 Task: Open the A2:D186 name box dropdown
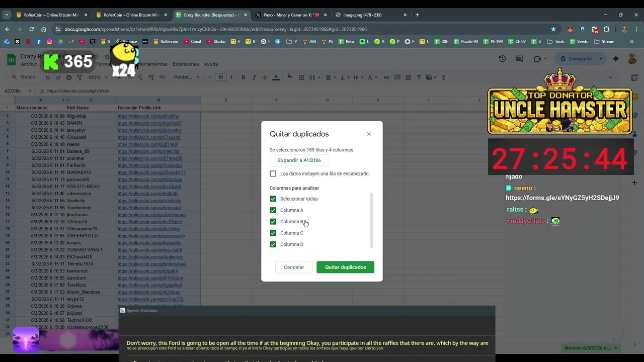pyautogui.click(x=30, y=91)
